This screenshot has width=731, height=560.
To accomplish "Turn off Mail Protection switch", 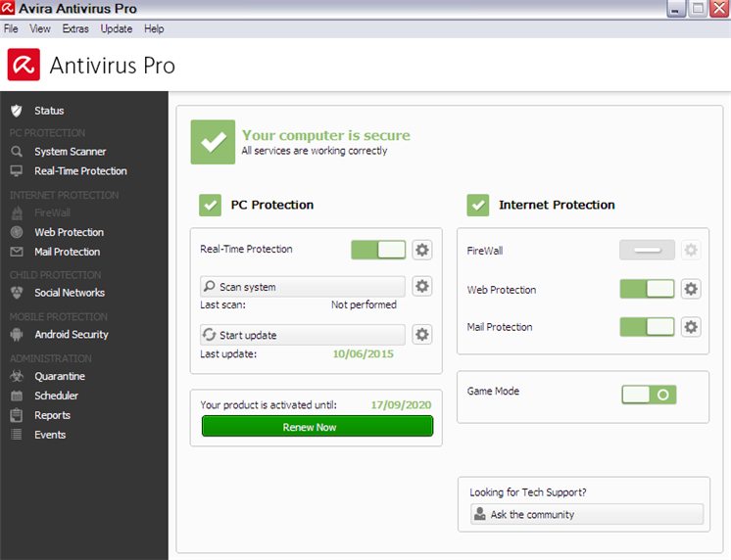I will (x=647, y=327).
